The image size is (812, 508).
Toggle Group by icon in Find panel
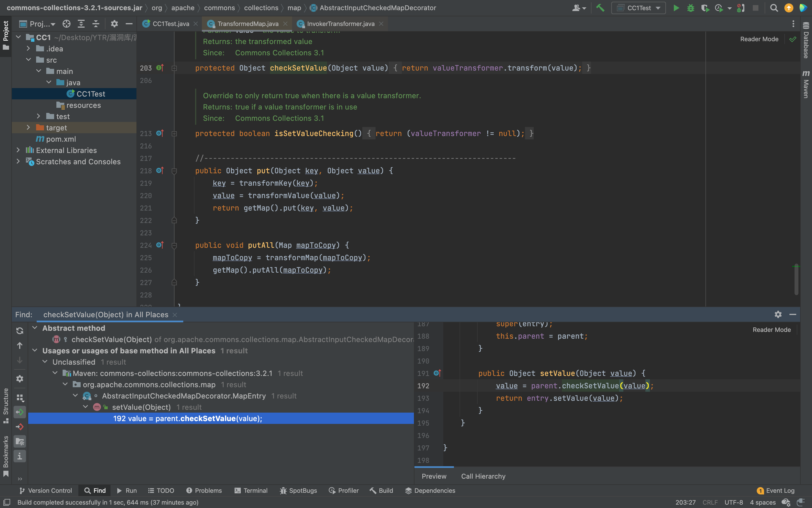tap(20, 398)
